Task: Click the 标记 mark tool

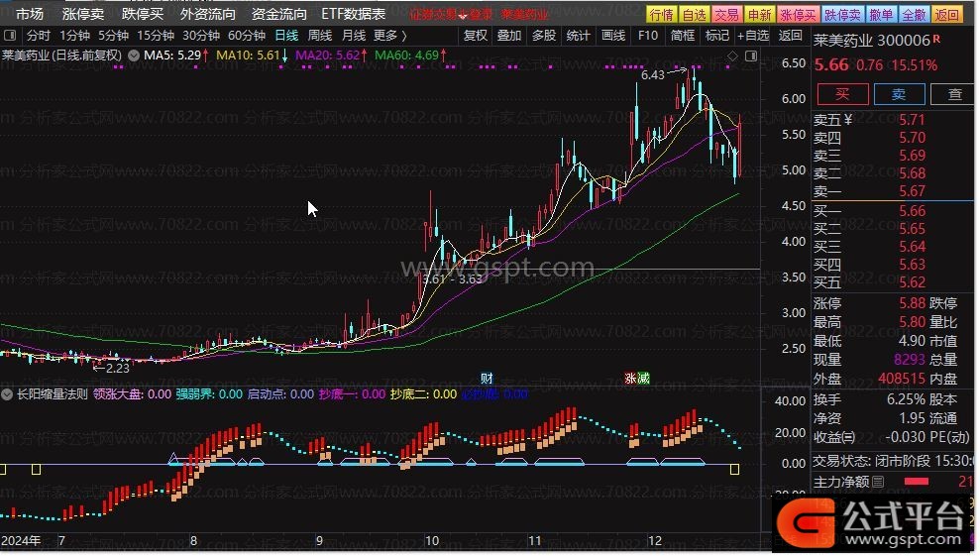Action: (x=716, y=36)
